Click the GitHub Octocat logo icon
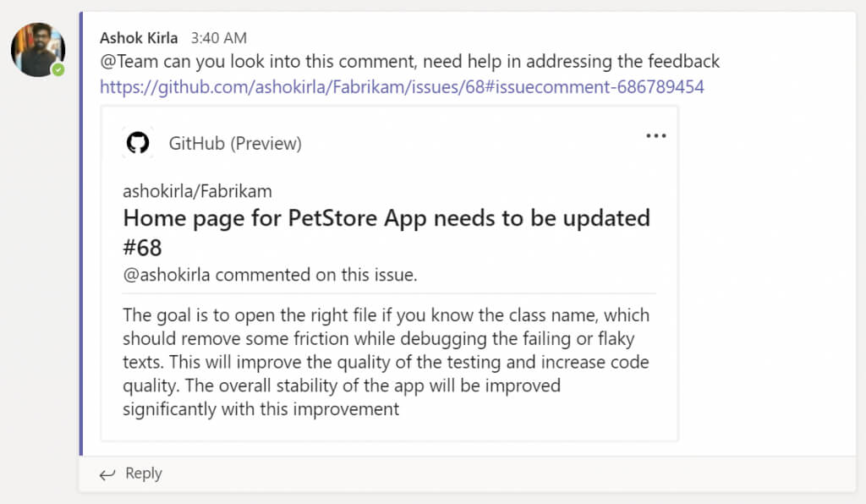 pyautogui.click(x=138, y=143)
